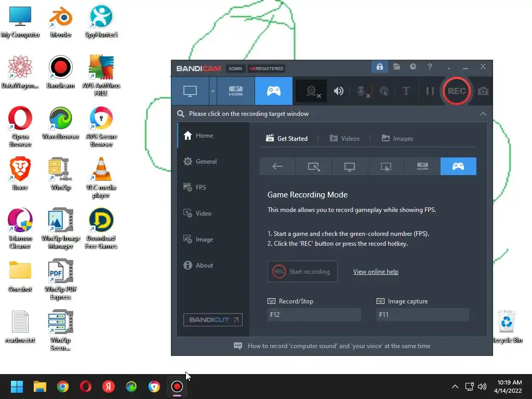
Task: Capture screenshot with camera icon
Action: point(483,91)
